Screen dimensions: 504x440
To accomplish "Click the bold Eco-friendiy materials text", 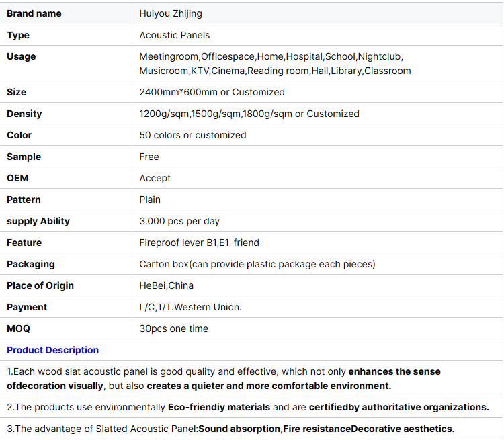I will point(219,407).
